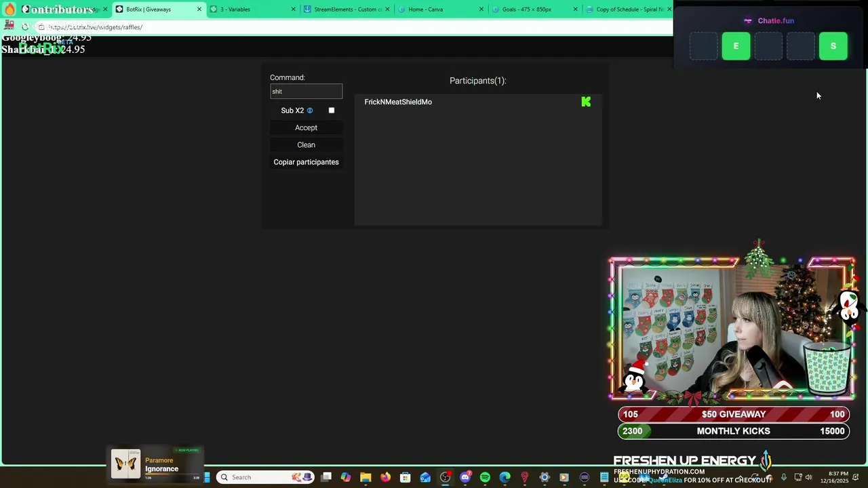Click the Participants(1) heading
The width and height of the screenshot is (868, 488).
tap(477, 81)
